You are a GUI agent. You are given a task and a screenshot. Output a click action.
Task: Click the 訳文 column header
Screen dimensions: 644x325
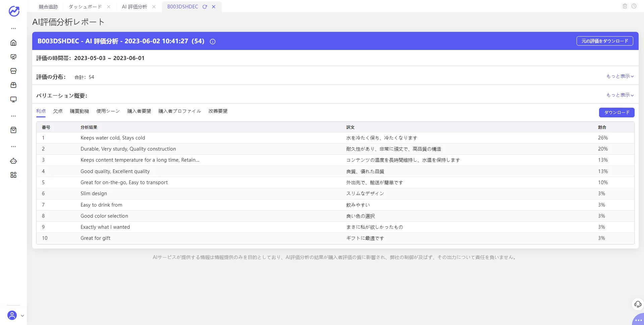[351, 127]
